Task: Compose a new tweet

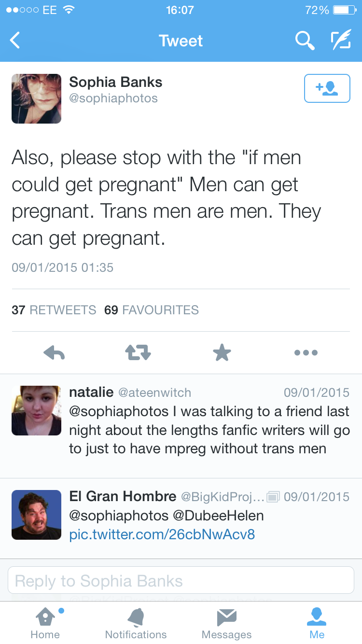Action: tap(340, 41)
